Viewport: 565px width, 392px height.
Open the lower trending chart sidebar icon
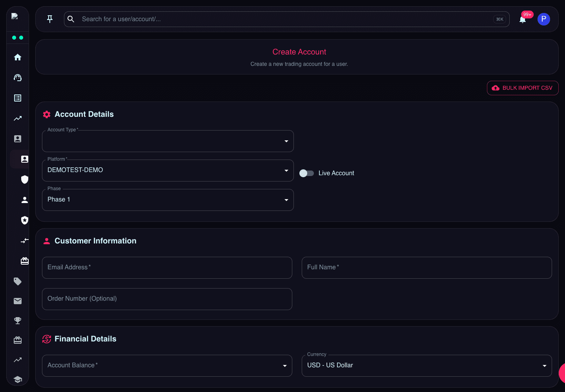18,360
